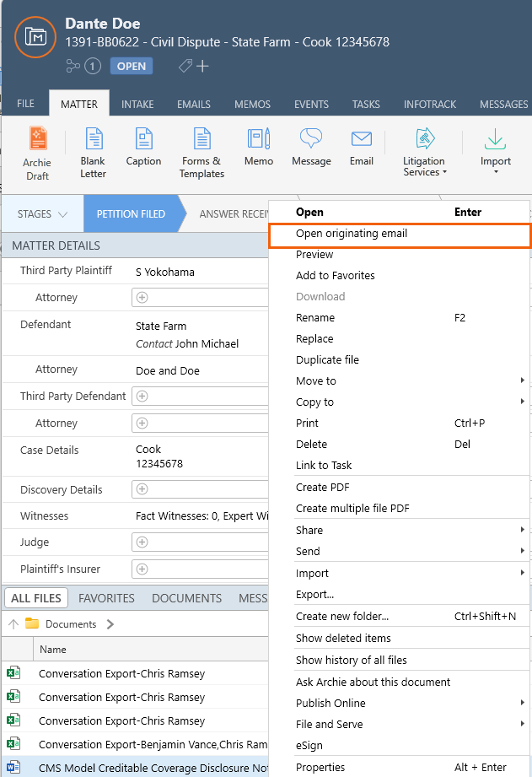Add a Judge with plus field
The width and height of the screenshot is (532, 777).
click(x=142, y=542)
